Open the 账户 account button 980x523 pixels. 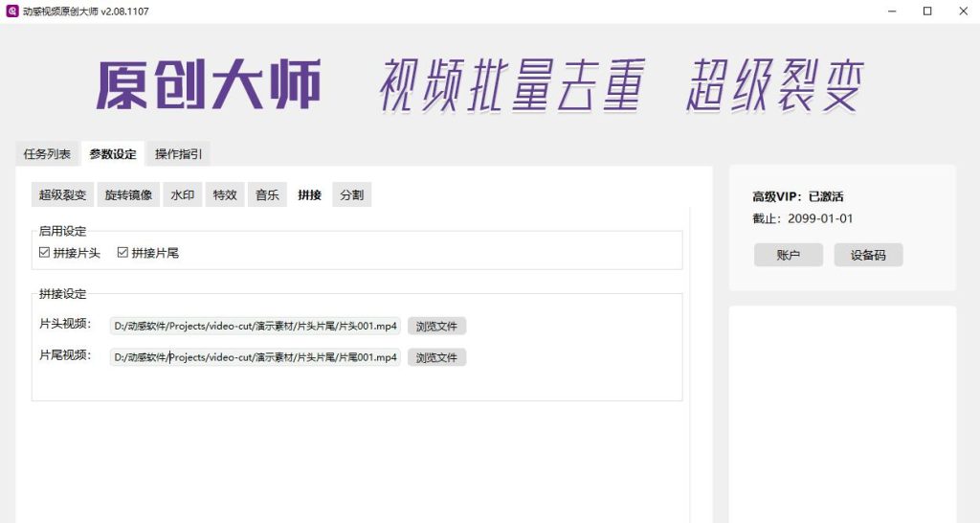[788, 256]
